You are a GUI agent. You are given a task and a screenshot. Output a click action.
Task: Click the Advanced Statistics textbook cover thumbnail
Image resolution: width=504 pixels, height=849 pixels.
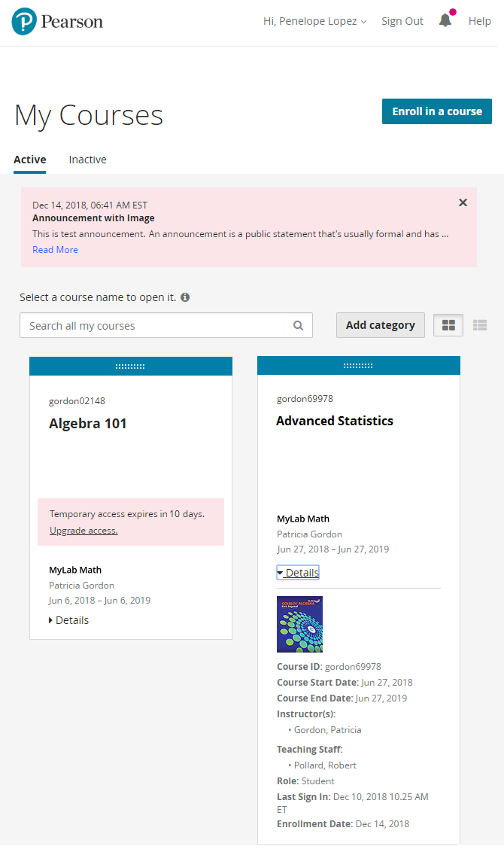pos(299,624)
